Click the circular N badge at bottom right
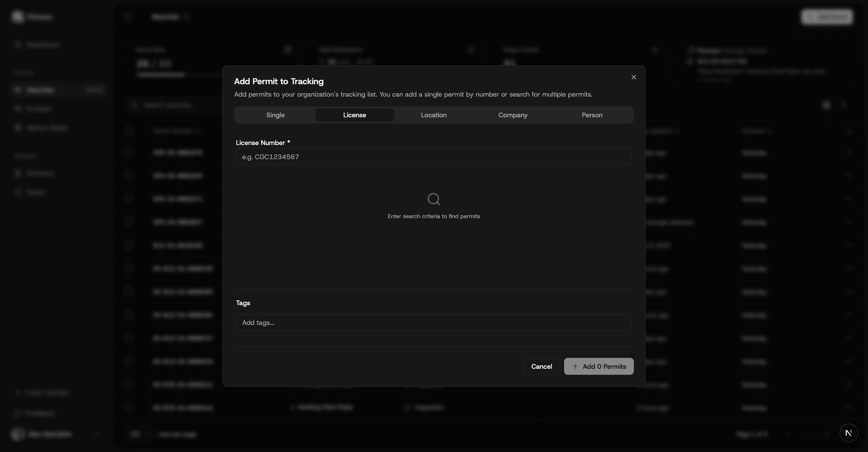 click(x=849, y=433)
